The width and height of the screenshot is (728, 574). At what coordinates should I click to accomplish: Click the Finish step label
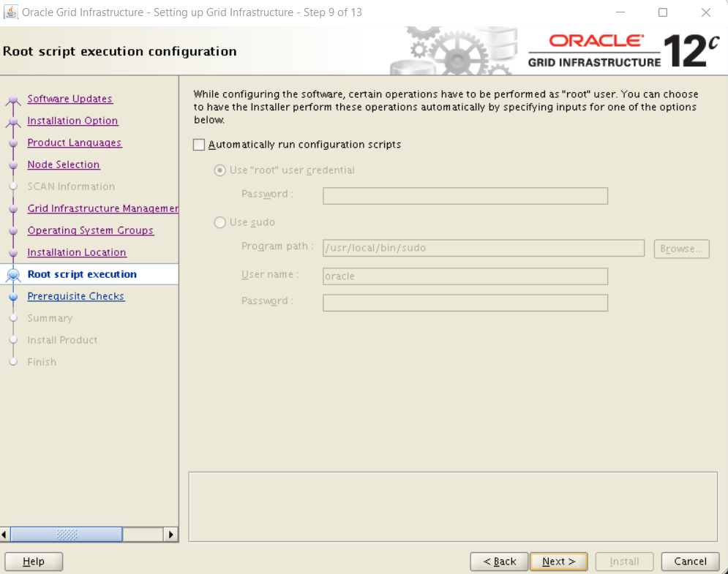pyautogui.click(x=42, y=362)
